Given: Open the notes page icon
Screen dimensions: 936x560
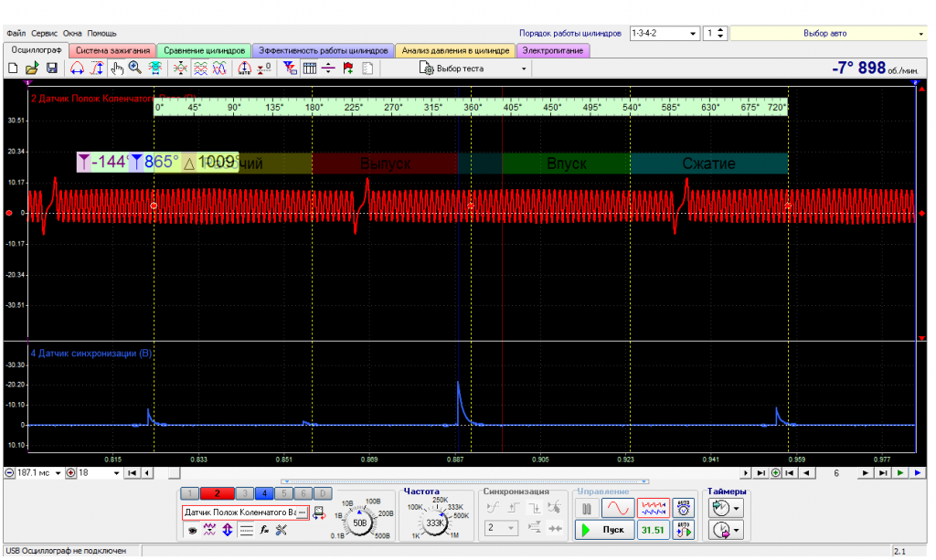Looking at the screenshot, I should point(367,68).
